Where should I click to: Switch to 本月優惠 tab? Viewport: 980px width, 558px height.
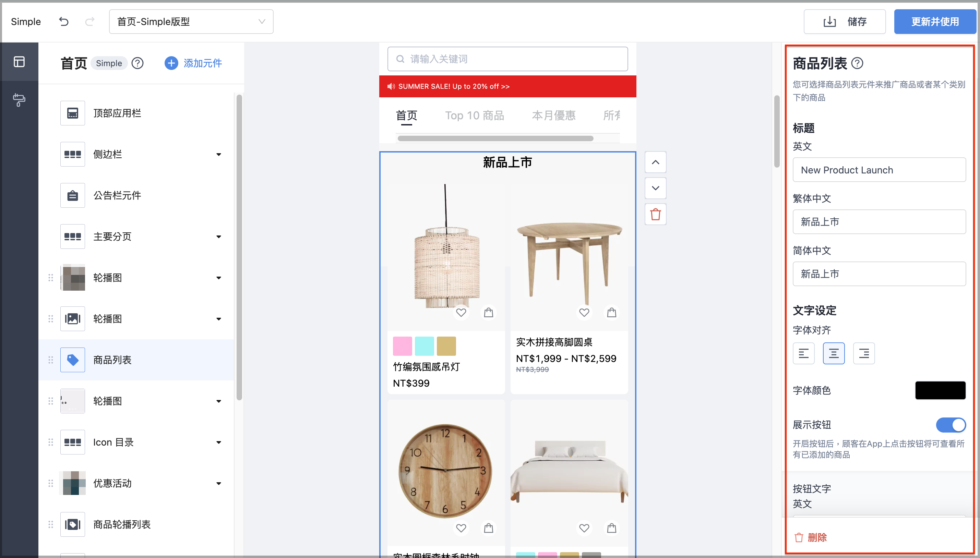pos(554,116)
